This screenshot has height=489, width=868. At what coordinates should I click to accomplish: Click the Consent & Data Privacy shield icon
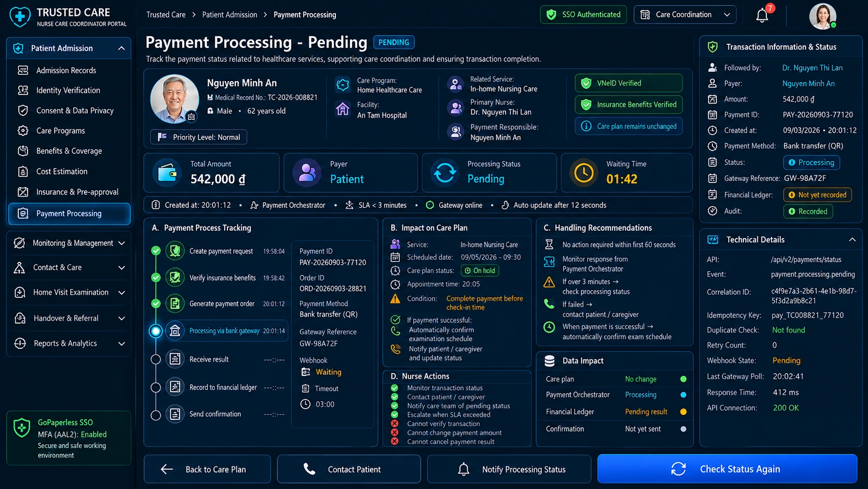23,111
